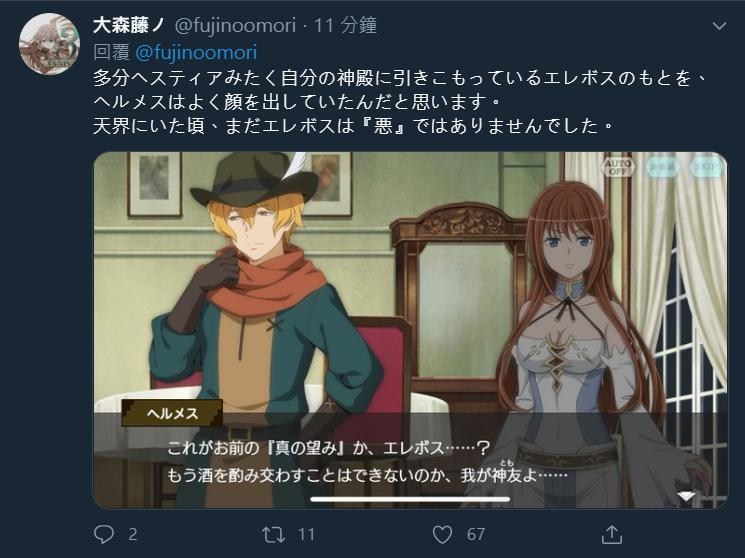745x558 pixels.
Task: Expand the tweet options chevron
Action: (720, 26)
